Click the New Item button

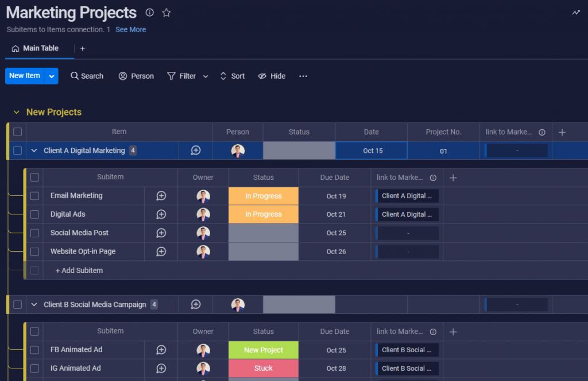(24, 76)
